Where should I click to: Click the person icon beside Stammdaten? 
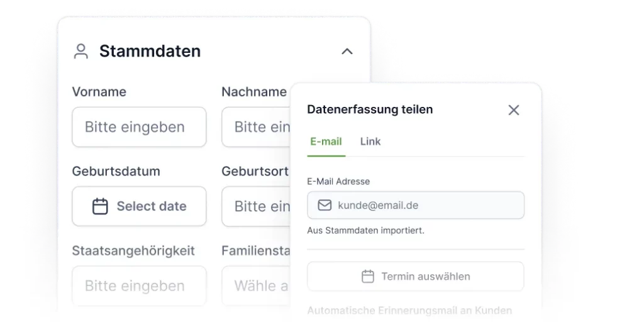pos(80,52)
